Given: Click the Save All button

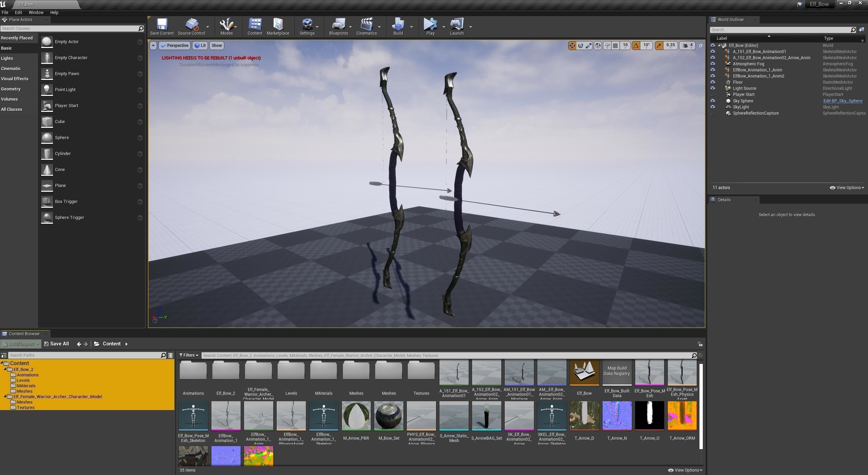Looking at the screenshot, I should 57,344.
